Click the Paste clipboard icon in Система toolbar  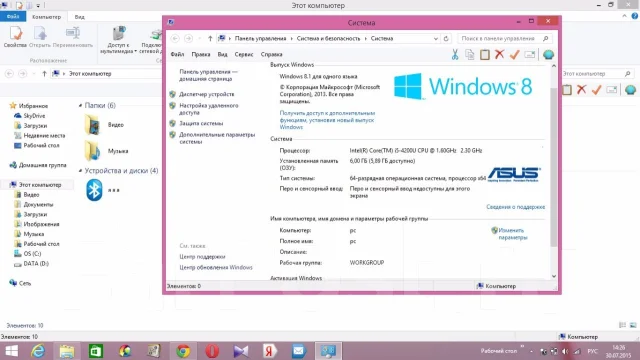[x=484, y=54]
